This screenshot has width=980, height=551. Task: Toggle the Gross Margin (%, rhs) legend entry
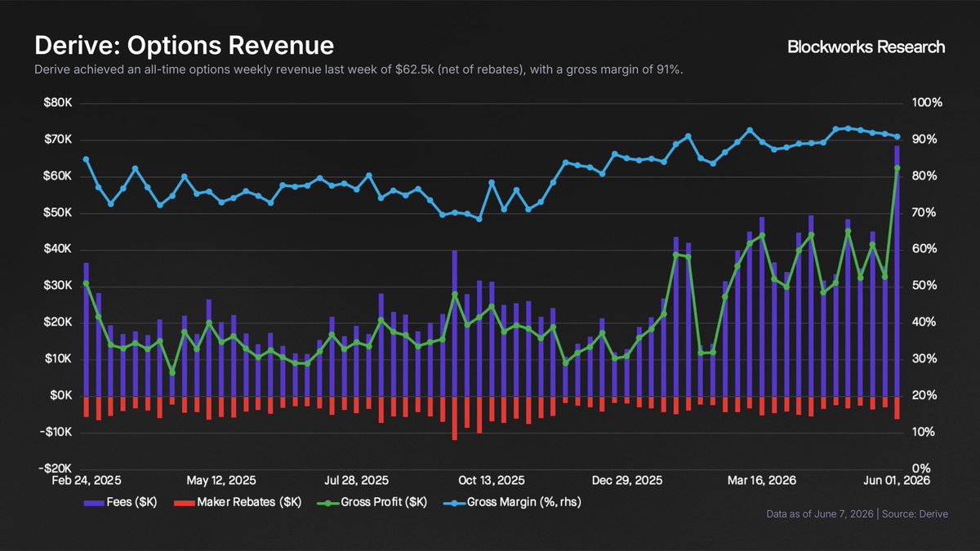pyautogui.click(x=512, y=503)
